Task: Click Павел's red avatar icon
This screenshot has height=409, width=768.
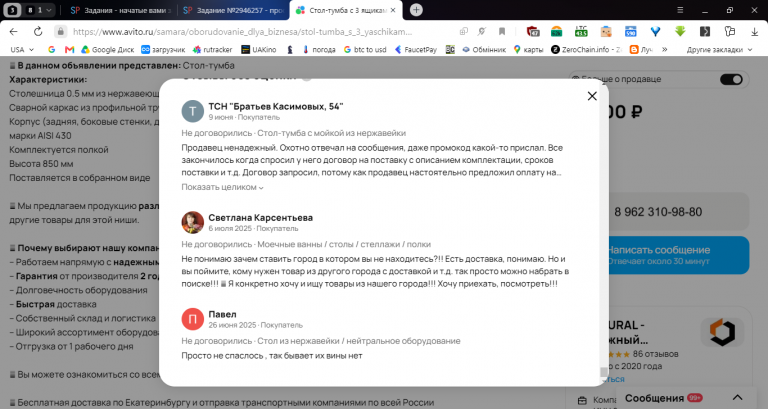Action: coord(192,319)
